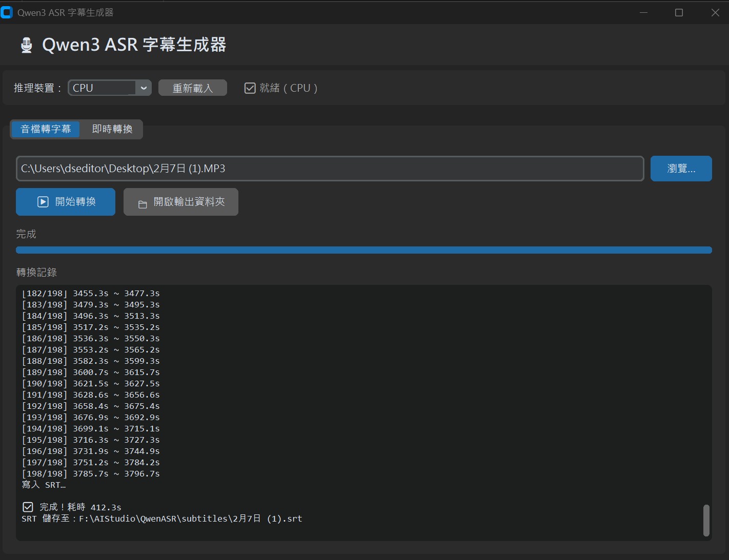Click the checkmark icon next to 就緒 (CPU)

tap(250, 88)
